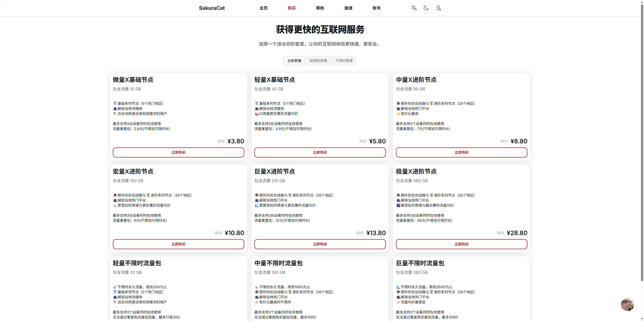Screen dimensions: 644x321
Task: Click 流量重置包：12元 line
Action: [x=282, y=221]
